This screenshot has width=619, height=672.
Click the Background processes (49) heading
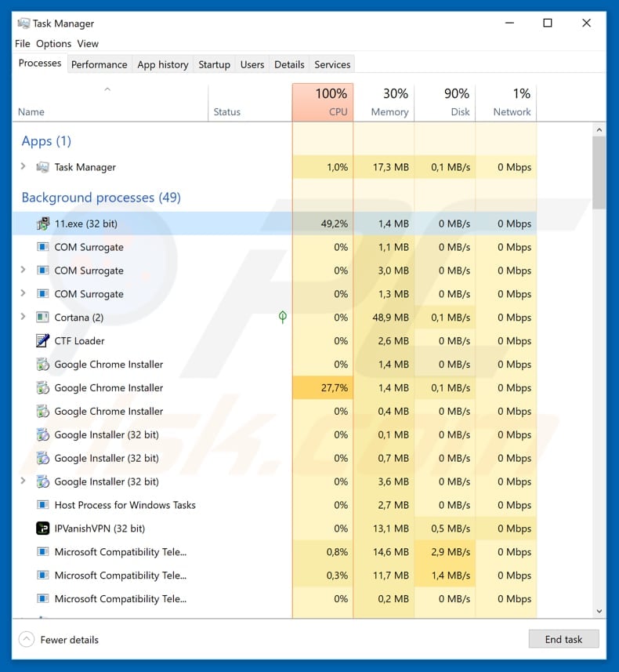101,197
